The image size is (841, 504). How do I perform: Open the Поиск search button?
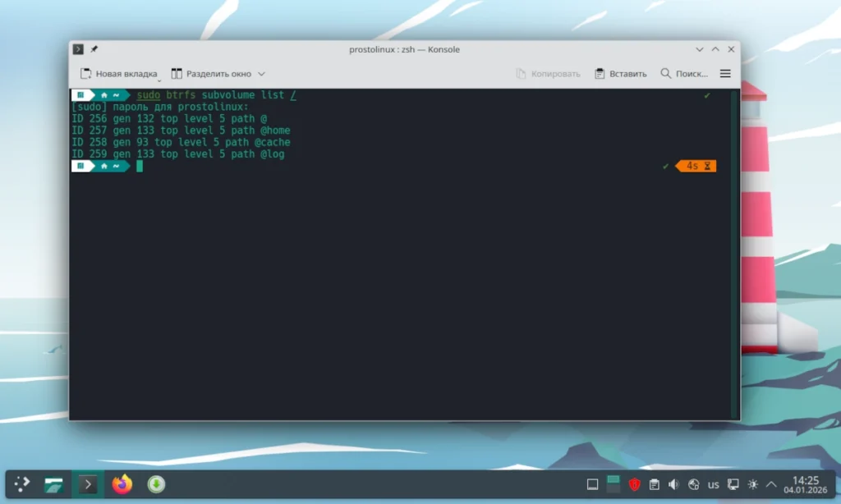click(x=684, y=74)
